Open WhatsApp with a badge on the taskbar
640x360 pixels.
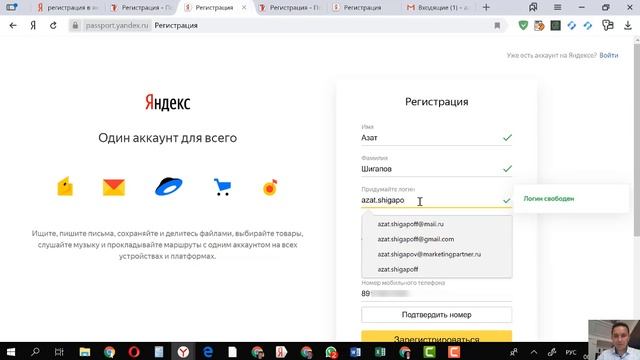(x=331, y=352)
